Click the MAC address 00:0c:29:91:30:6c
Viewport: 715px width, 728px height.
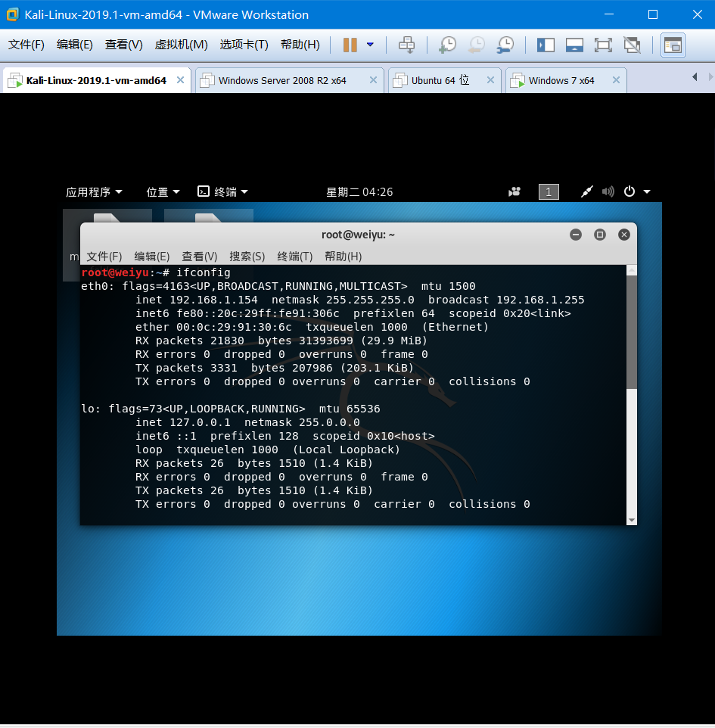pyautogui.click(x=234, y=327)
